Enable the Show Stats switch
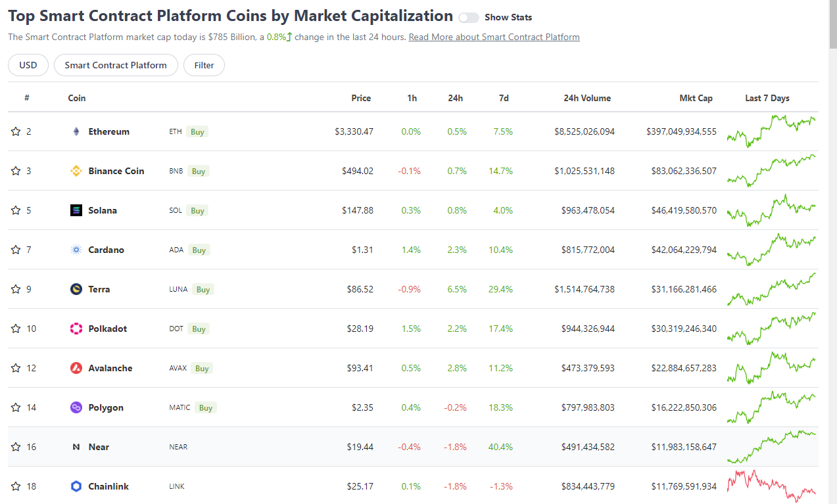The width and height of the screenshot is (837, 504). click(469, 18)
